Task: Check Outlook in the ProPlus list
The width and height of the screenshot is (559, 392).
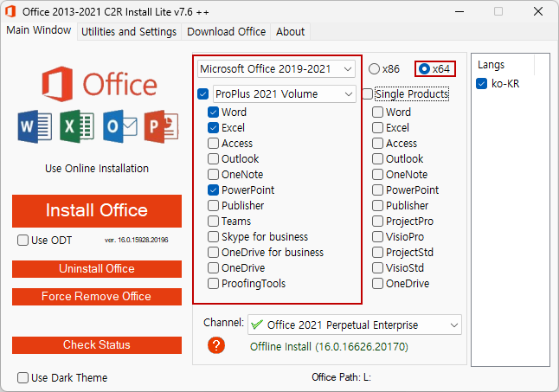Action: (x=213, y=159)
